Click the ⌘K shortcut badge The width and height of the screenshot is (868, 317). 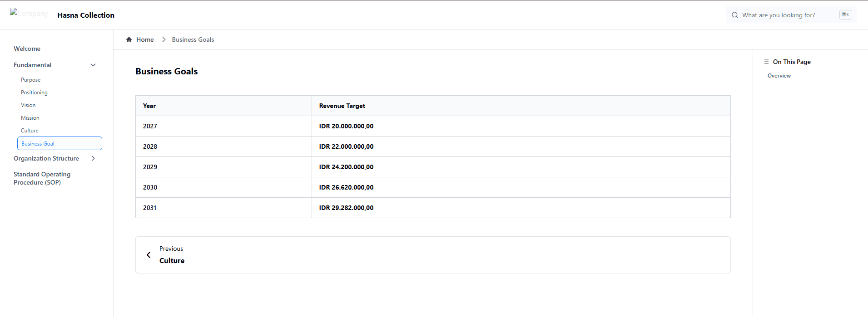point(845,15)
